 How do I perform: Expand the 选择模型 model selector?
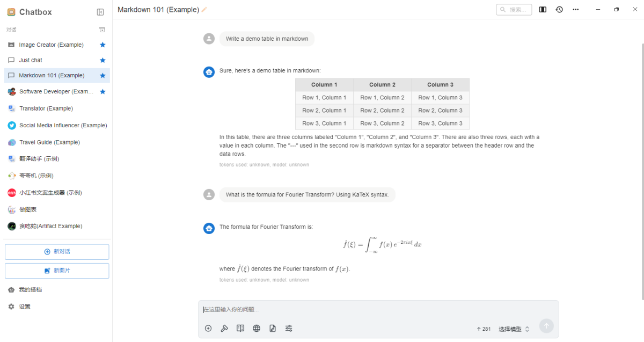point(514,329)
